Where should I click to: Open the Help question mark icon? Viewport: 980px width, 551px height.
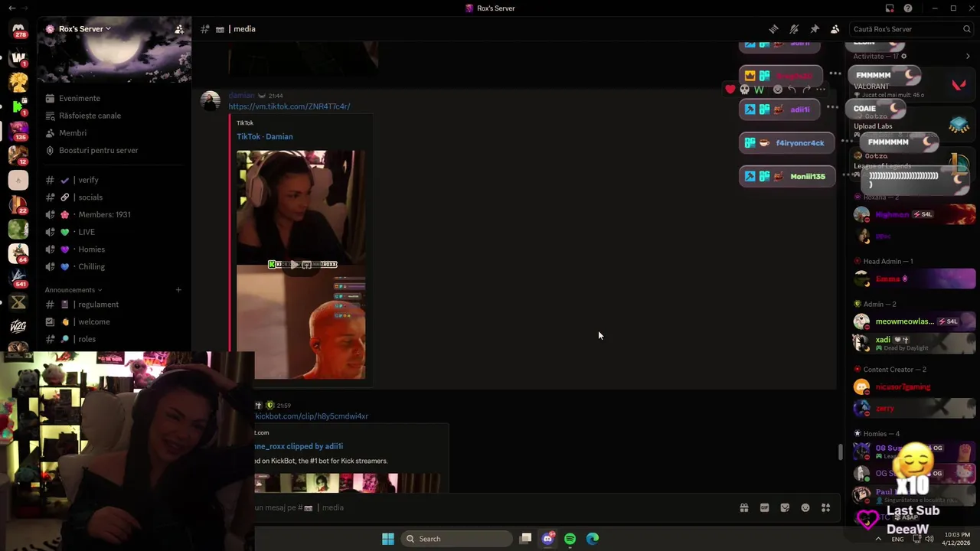908,8
